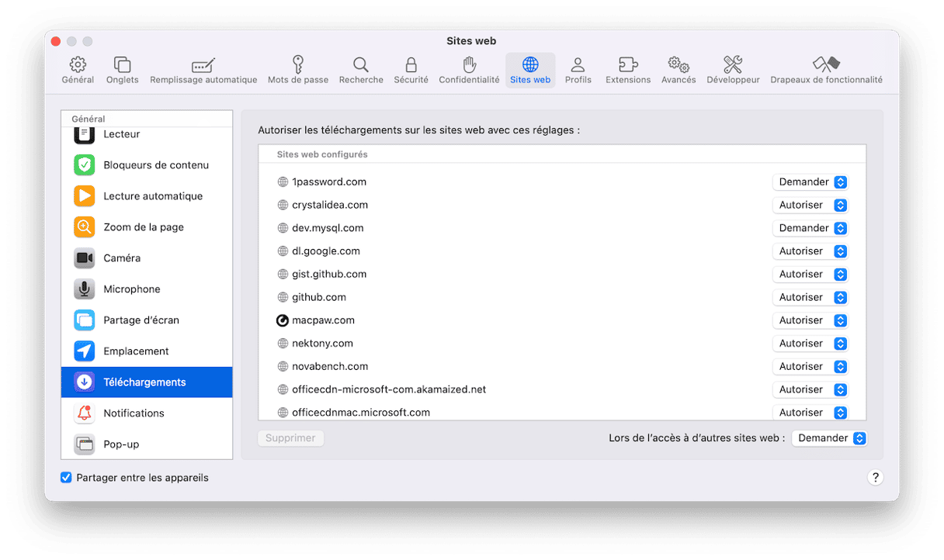This screenshot has width=944, height=560.
Task: Open Confidentialité hand icon
Action: point(469,65)
